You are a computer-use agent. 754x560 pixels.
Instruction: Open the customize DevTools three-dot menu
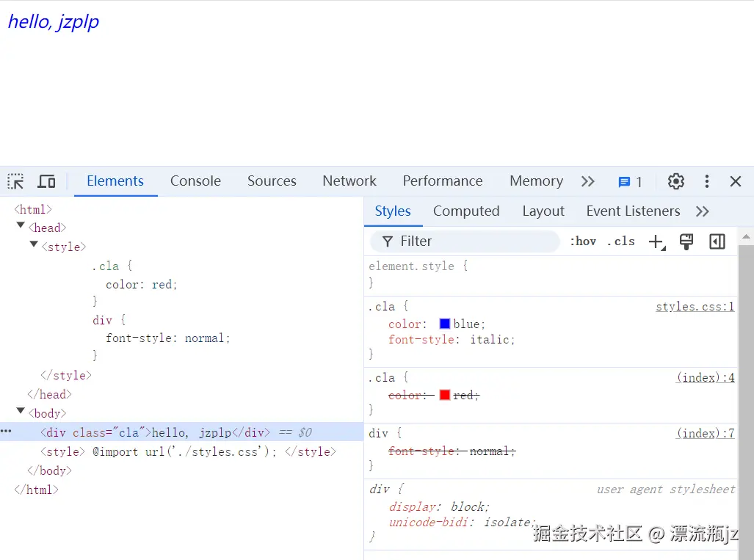point(706,181)
